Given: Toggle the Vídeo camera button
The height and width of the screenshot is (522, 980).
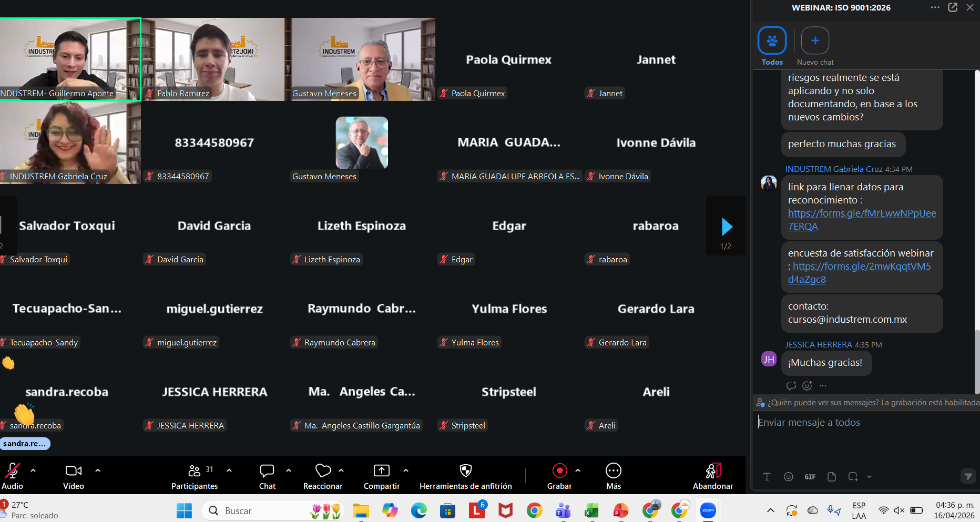Looking at the screenshot, I should (74, 470).
